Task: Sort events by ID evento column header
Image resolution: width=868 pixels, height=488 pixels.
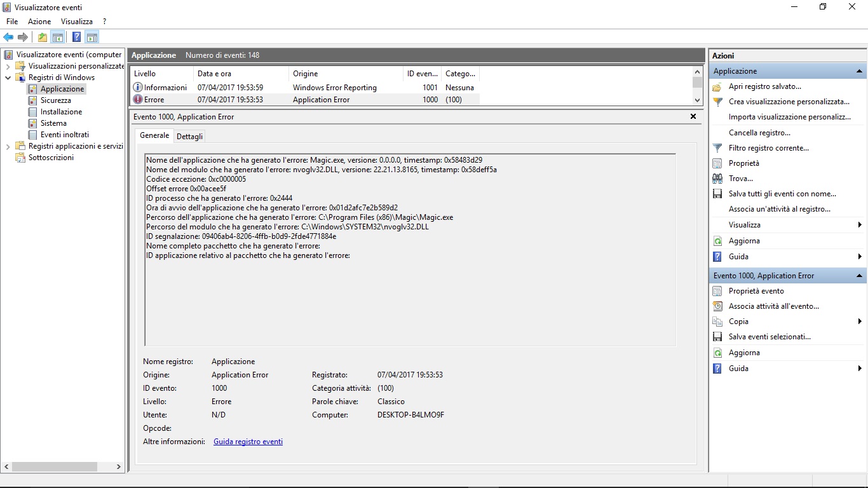Action: (422, 74)
